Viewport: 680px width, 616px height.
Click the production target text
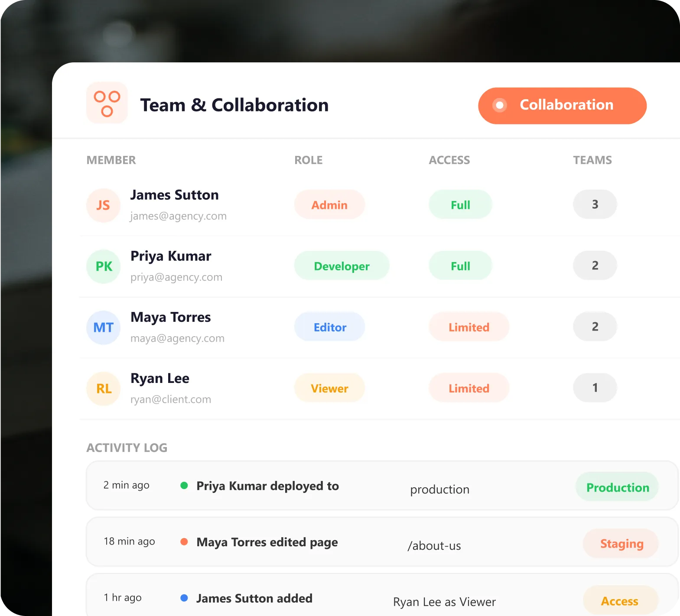click(x=439, y=490)
